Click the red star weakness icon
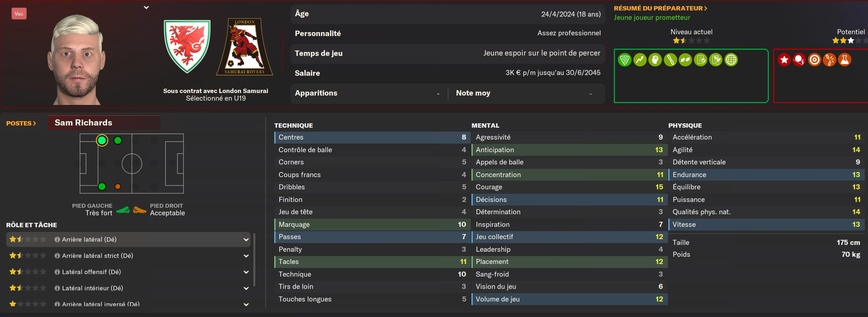Viewport: 868px width, 317px height. click(784, 60)
